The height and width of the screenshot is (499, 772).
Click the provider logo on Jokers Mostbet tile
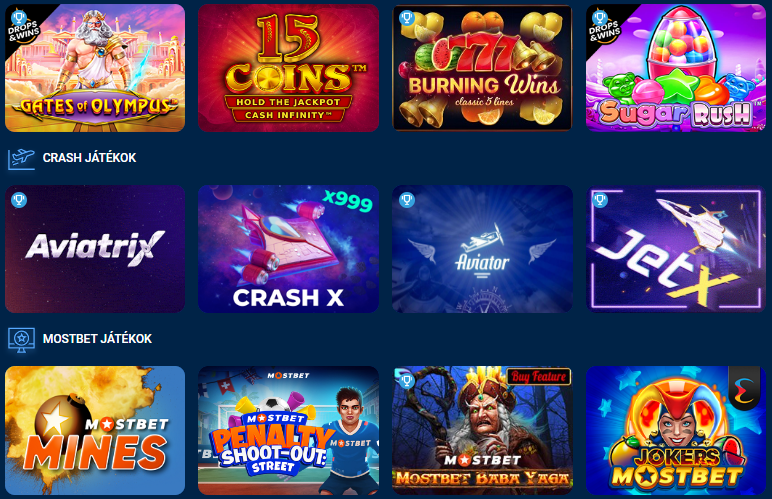[744, 388]
